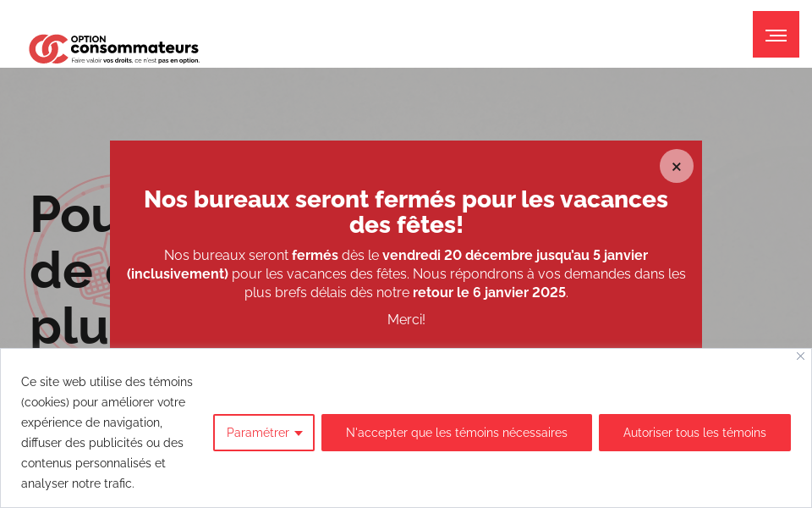Click the cookie notice description text
The height and width of the screenshot is (508, 812).
point(106,433)
